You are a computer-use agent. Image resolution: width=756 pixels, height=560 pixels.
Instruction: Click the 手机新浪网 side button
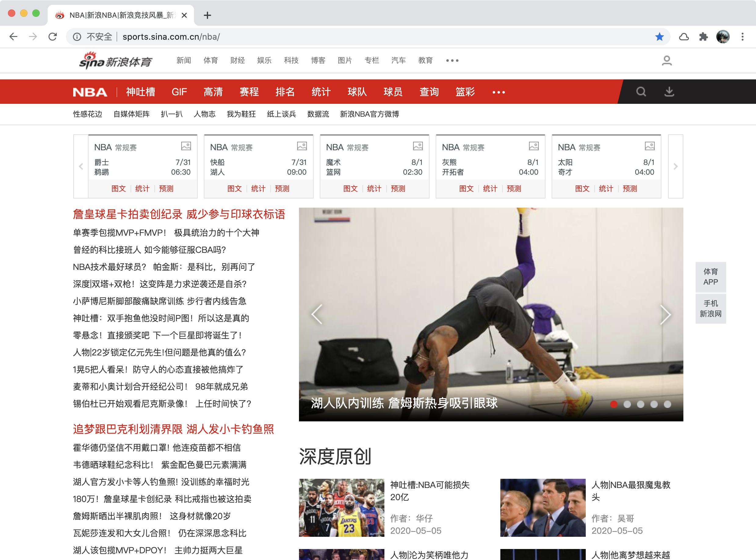click(x=710, y=309)
